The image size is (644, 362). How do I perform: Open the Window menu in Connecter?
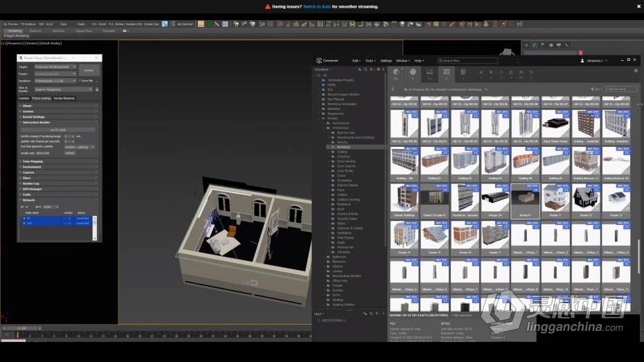pyautogui.click(x=403, y=61)
